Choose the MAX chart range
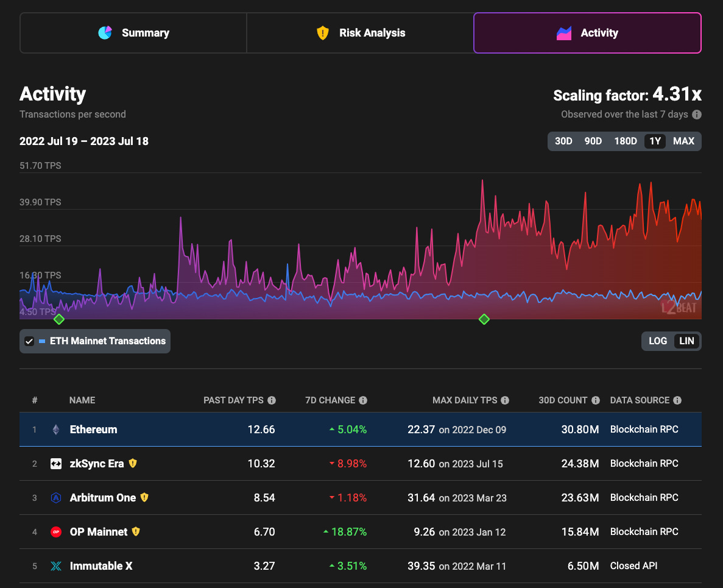 pyautogui.click(x=683, y=141)
